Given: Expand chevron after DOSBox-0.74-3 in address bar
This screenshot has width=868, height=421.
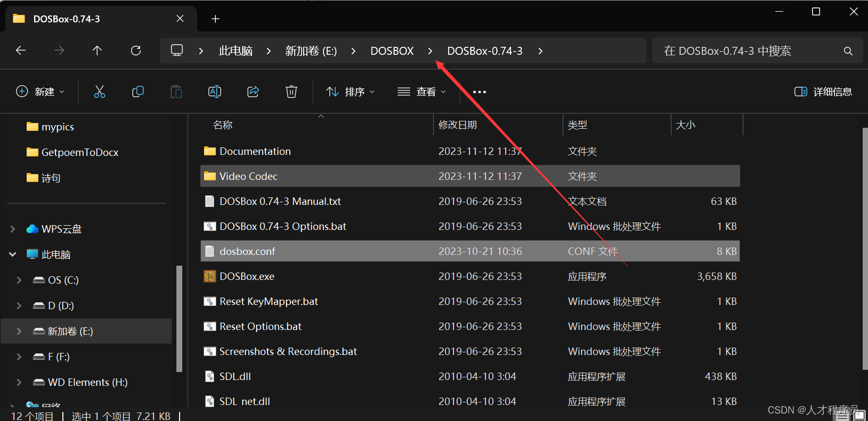Looking at the screenshot, I should pyautogui.click(x=540, y=51).
